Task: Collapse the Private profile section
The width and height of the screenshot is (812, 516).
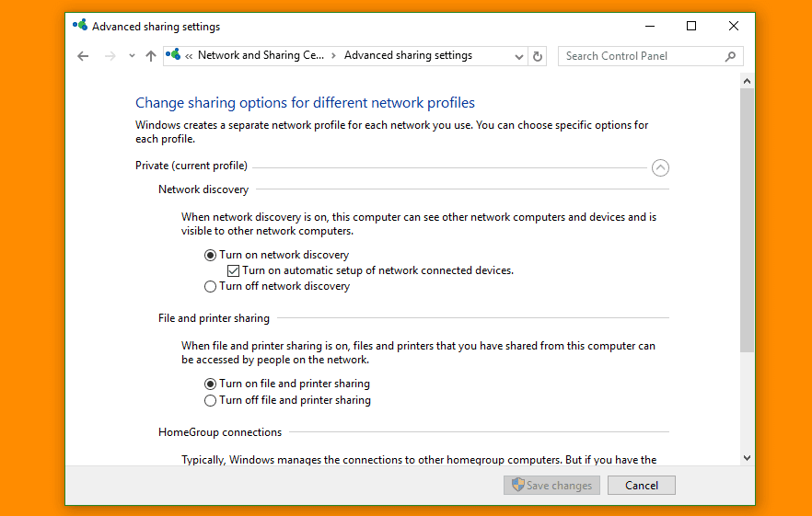Action: point(660,167)
